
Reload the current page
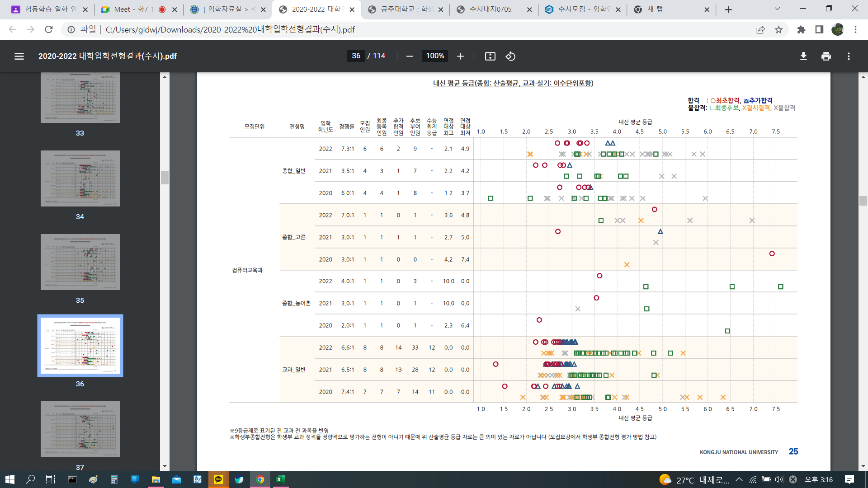point(49,29)
